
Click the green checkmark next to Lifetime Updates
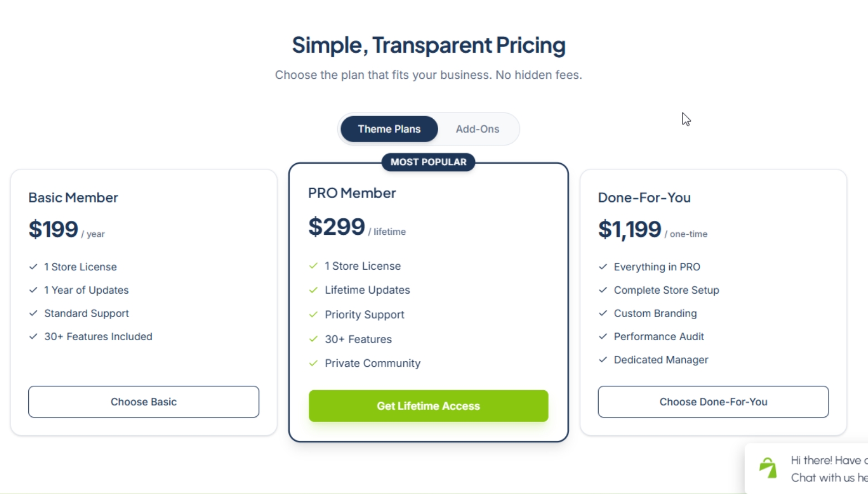pos(313,290)
